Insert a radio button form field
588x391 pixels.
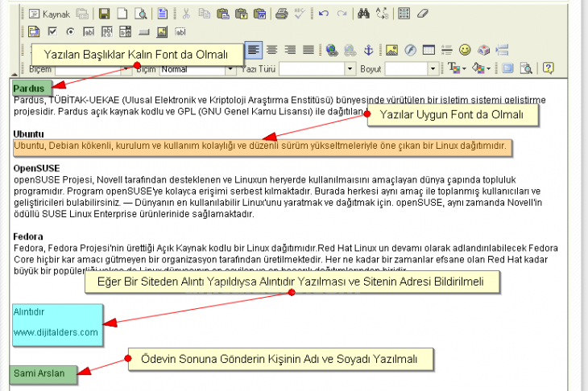coord(70,32)
